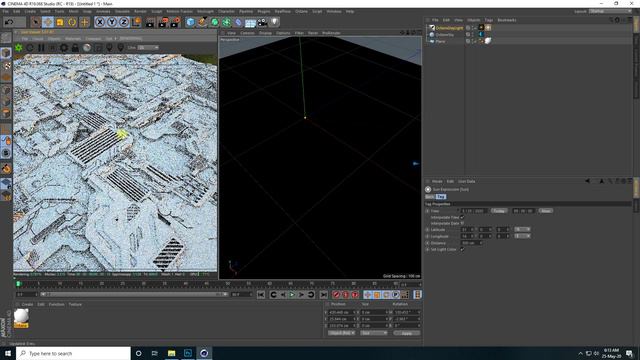640x360 pixels.
Task: Activate the Move tool in the toolbar
Action: click(48, 22)
